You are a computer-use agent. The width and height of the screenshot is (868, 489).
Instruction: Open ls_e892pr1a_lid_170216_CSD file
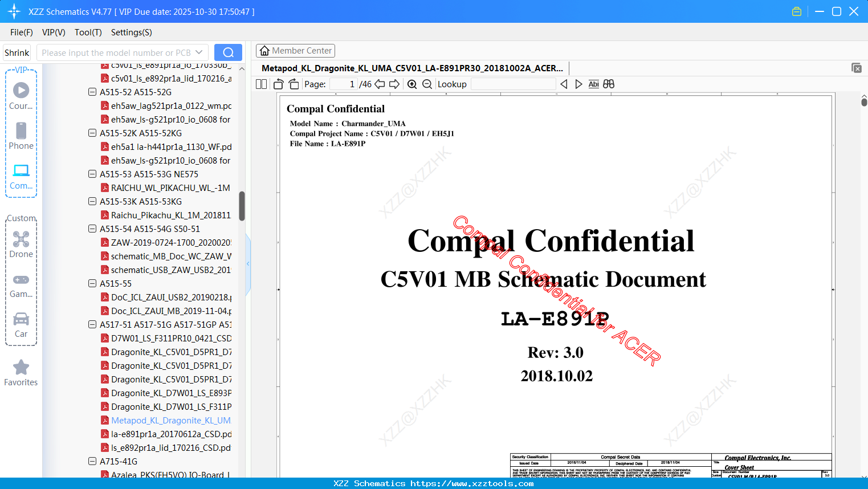click(165, 447)
